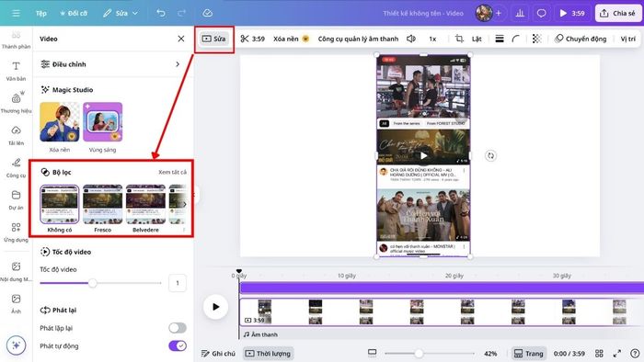Open the Trang pages button
Screen dimensions: 644x362
click(529, 354)
